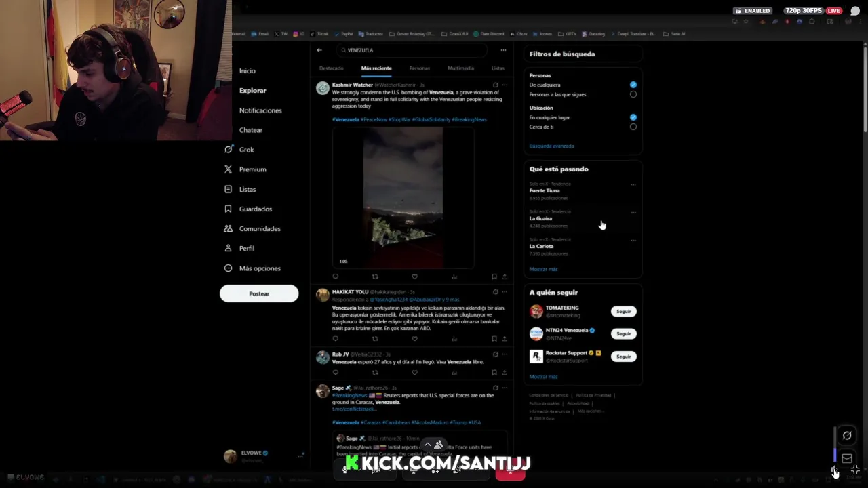Click the Grok icon on Sage post

point(495,388)
